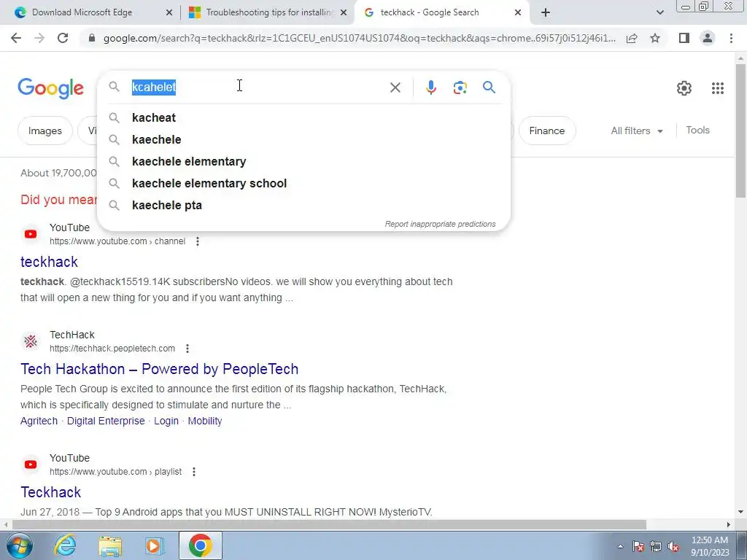Open the Action Center flag icon
The image size is (747, 560).
click(x=638, y=547)
